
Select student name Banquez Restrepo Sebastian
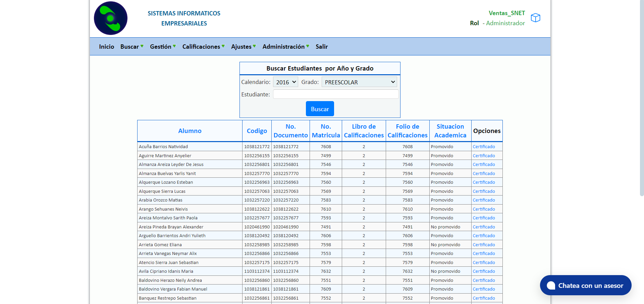click(168, 298)
